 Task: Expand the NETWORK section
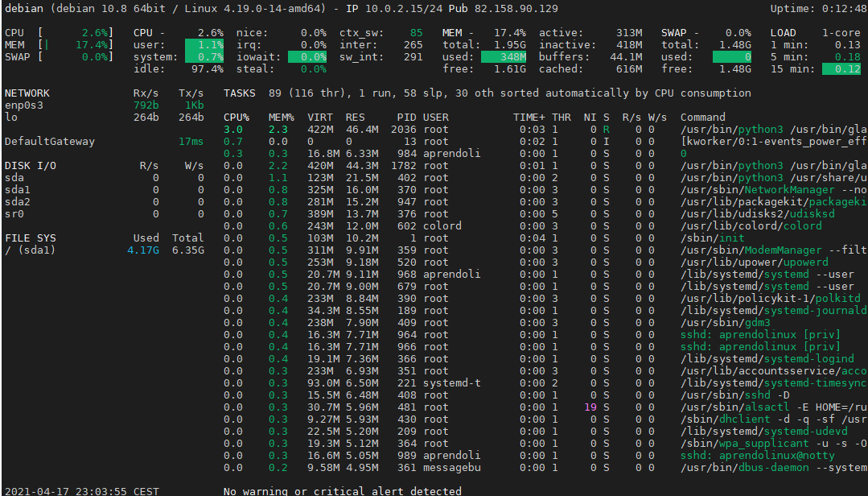pyautogui.click(x=27, y=93)
